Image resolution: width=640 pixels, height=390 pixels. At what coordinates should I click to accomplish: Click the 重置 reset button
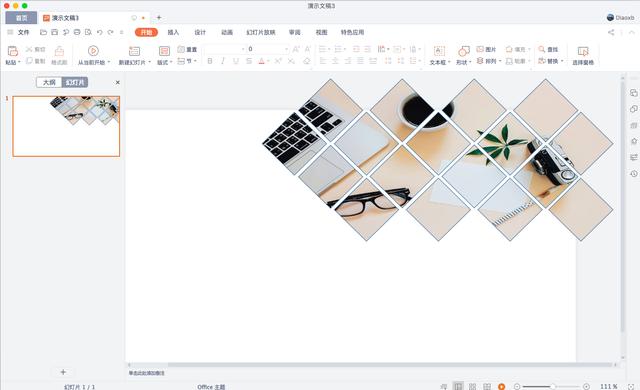pos(187,49)
